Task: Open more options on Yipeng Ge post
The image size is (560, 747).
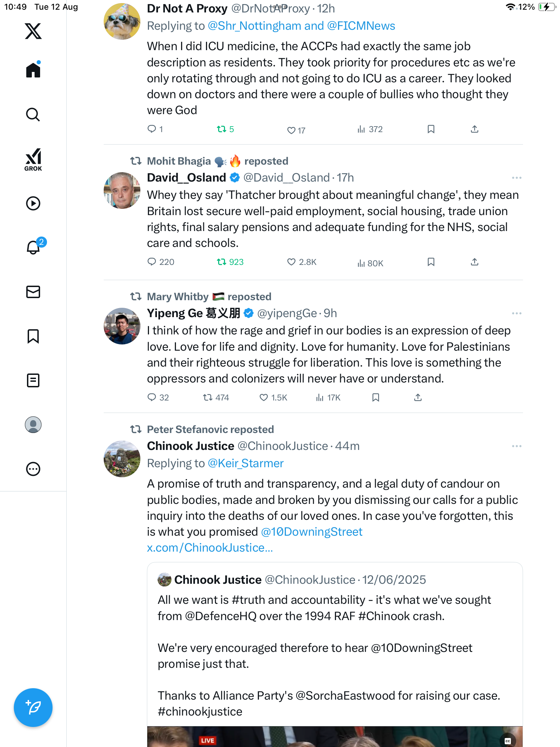Action: (516, 313)
